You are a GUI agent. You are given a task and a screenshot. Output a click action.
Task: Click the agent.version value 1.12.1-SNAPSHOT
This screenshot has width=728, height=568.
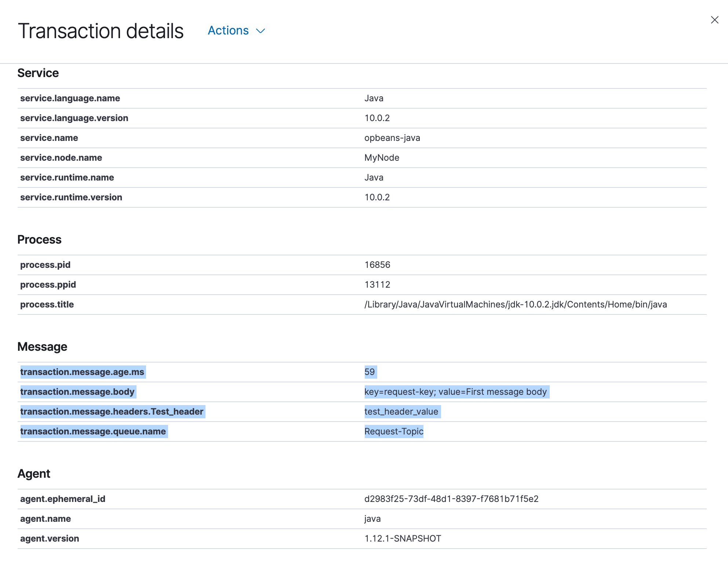pos(403,539)
